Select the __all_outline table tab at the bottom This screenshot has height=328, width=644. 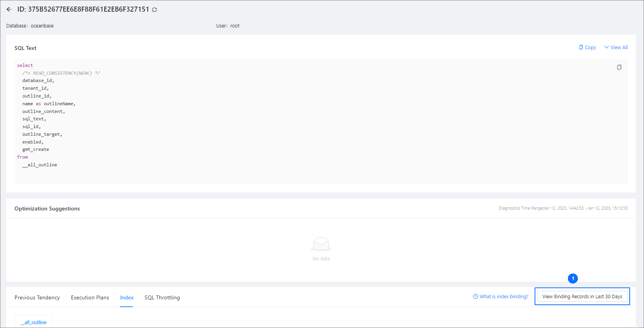pyautogui.click(x=34, y=322)
